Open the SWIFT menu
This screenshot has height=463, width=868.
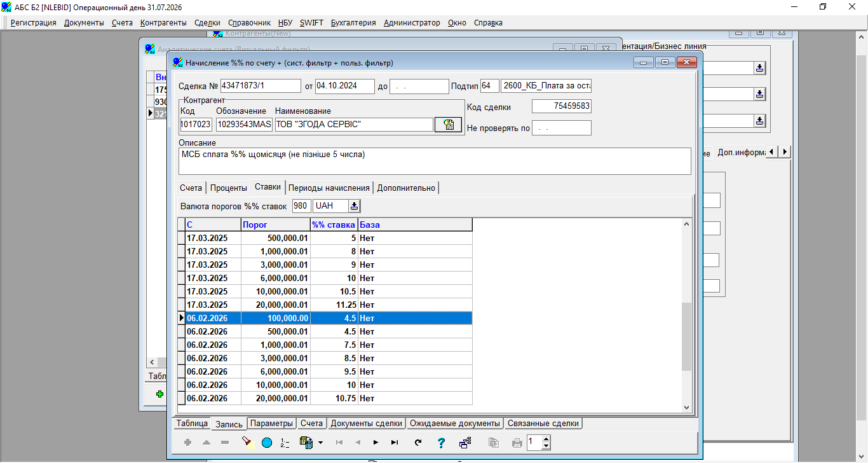[311, 23]
